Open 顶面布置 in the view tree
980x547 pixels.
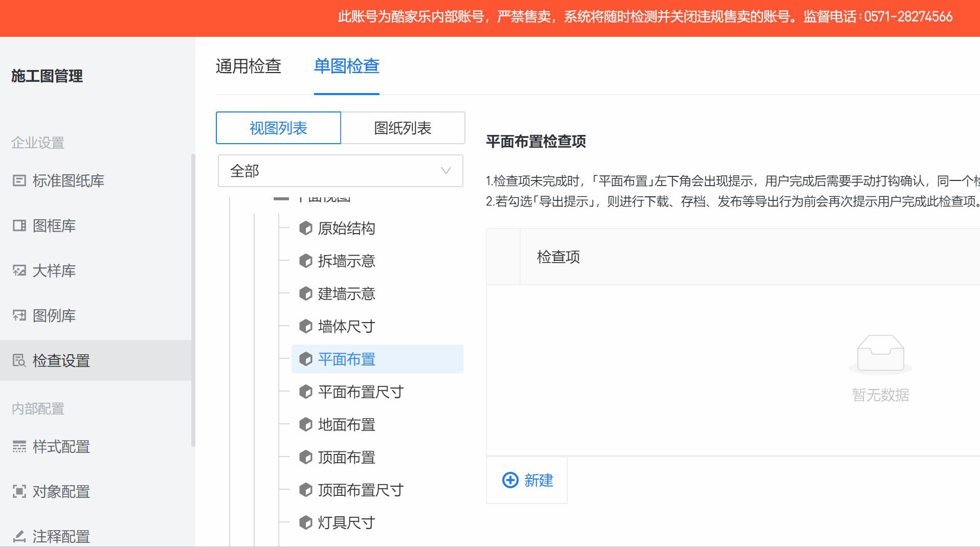[x=346, y=457]
